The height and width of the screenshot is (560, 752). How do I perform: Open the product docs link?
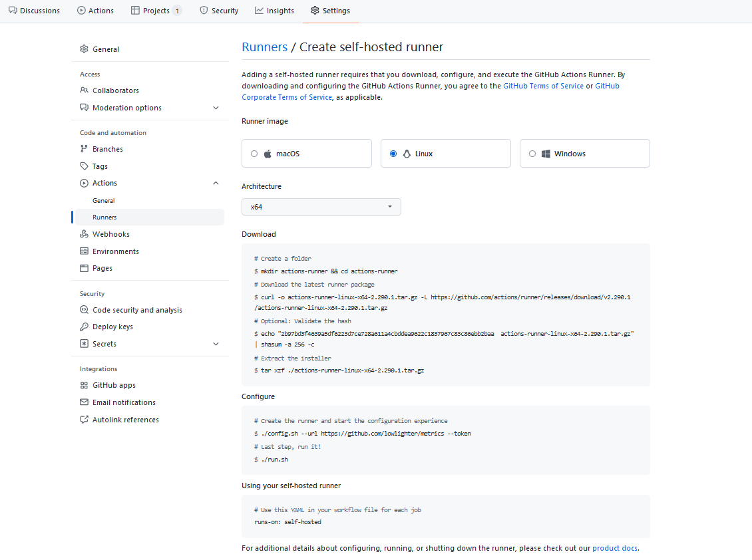click(614, 548)
